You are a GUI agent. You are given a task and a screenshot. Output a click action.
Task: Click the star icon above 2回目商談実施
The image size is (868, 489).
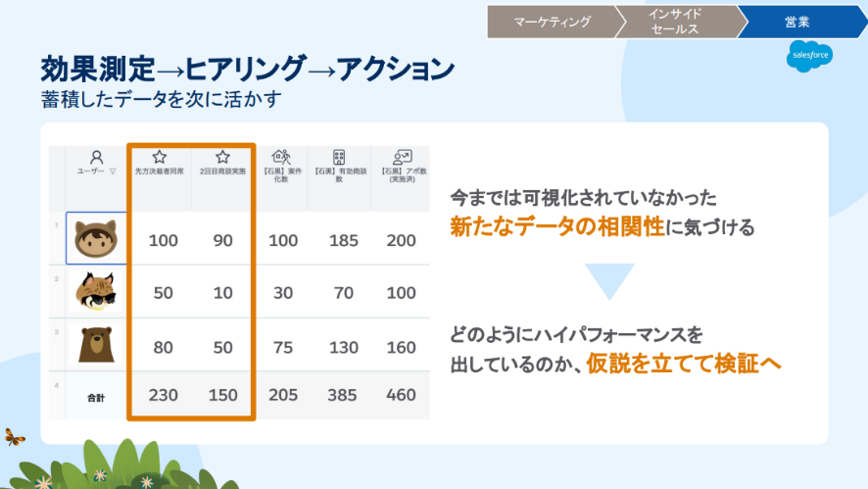(x=222, y=156)
